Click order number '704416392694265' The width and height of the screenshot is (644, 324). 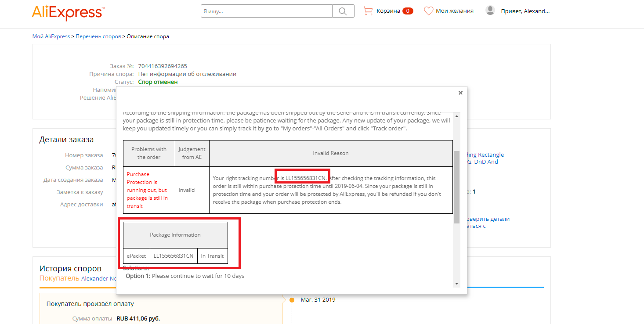(x=163, y=66)
